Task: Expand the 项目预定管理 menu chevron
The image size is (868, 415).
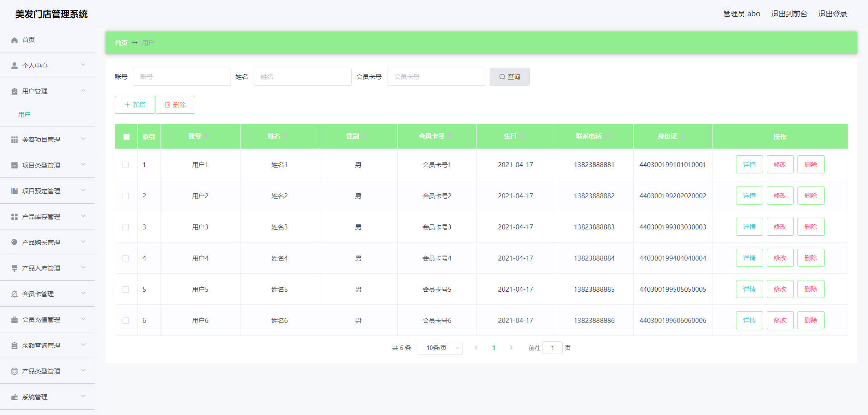Action: (83, 191)
